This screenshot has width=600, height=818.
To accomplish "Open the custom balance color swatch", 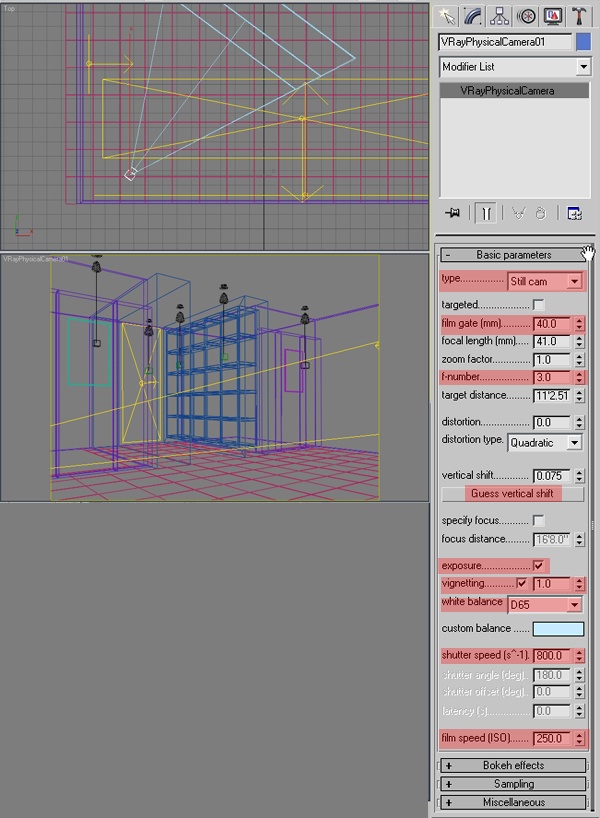I will click(x=558, y=629).
